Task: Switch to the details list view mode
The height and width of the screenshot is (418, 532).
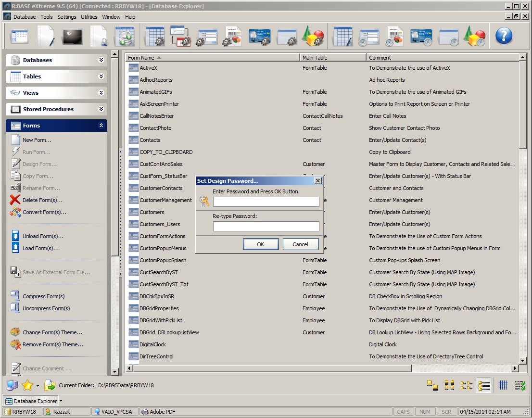Action: 484,385
